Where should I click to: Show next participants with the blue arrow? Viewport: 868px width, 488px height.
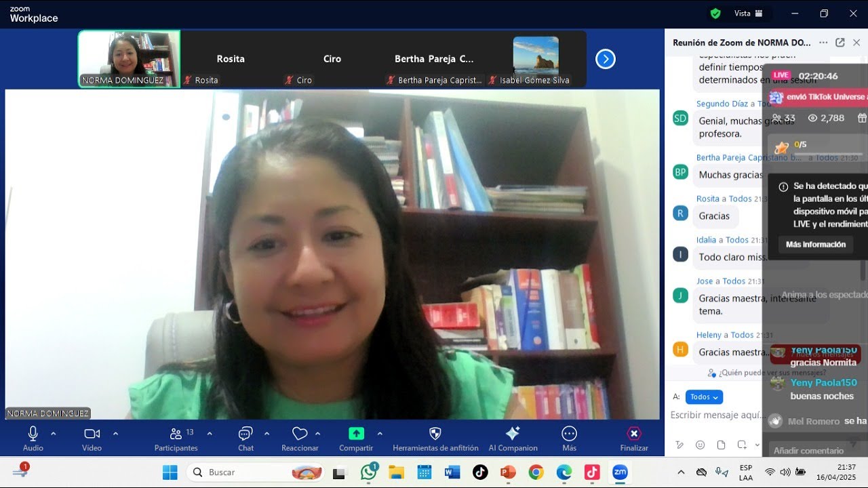coord(605,60)
